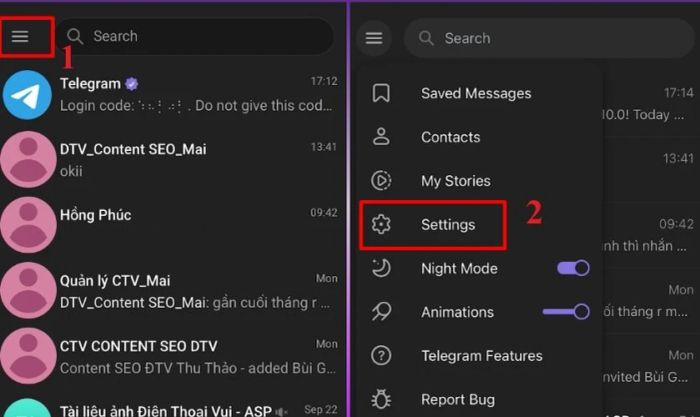Open Settings from the menu
The image size is (700, 417).
click(x=433, y=225)
